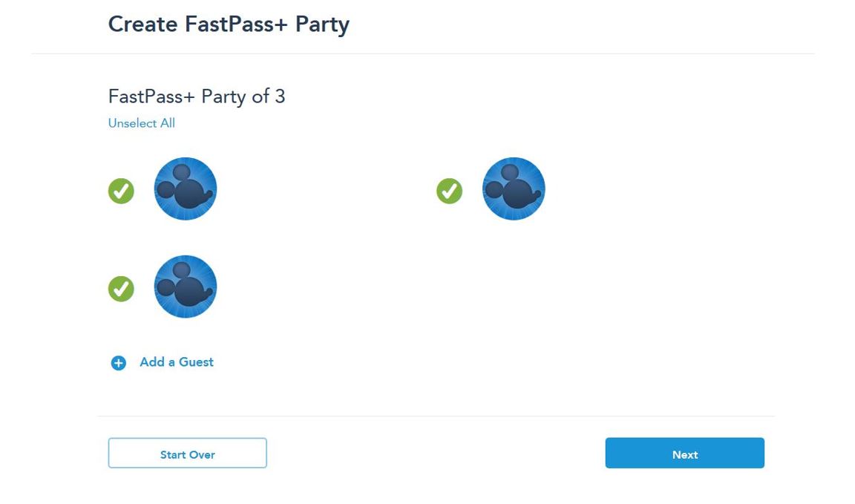Select the bottom-left Mickey guest avatar
Screen dimensions: 855x504
coord(185,287)
